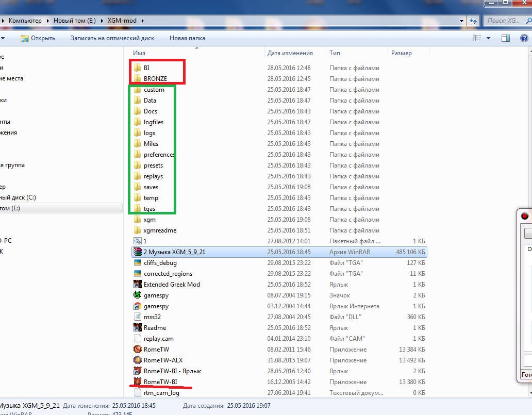
Task: Select the RomeTW application icon
Action: (138, 349)
